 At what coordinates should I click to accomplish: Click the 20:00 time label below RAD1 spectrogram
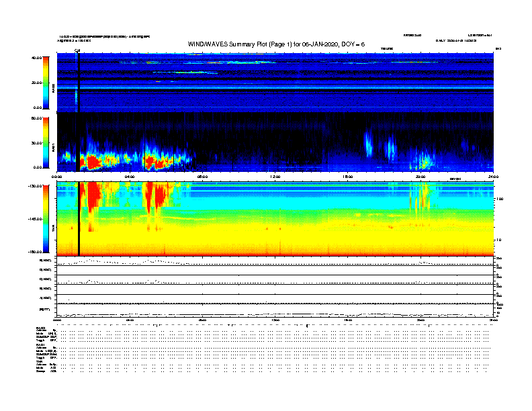coord(420,177)
